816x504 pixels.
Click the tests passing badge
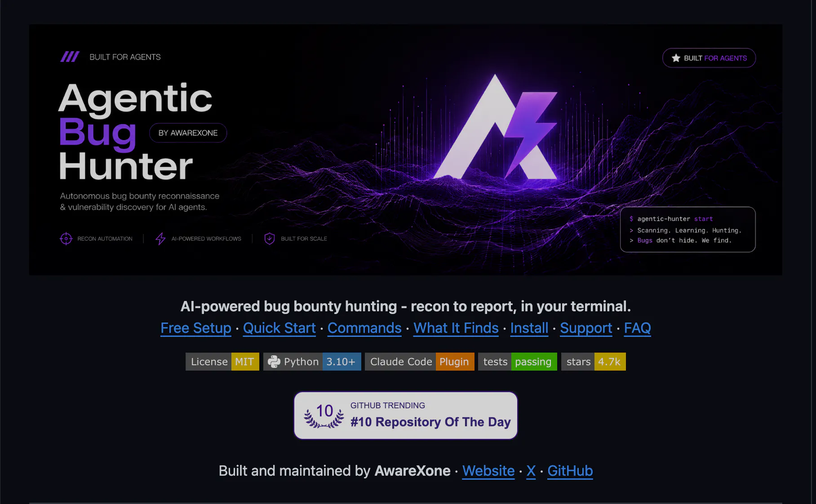click(x=518, y=362)
